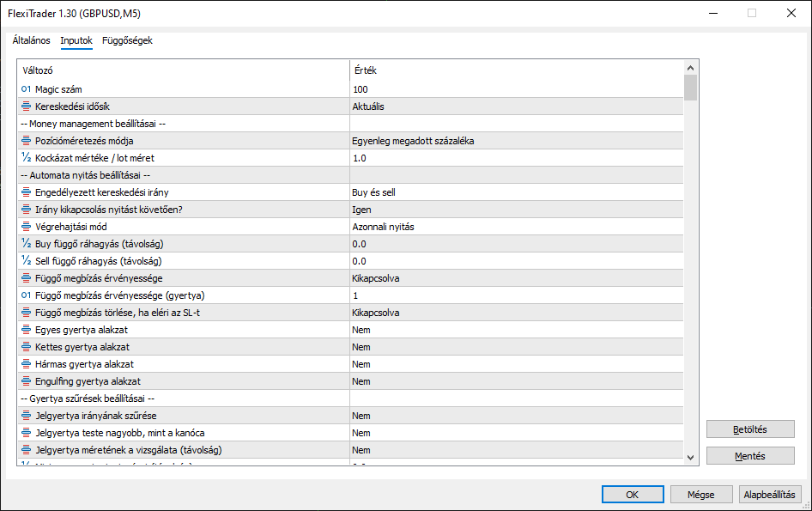812x511 pixels.
Task: Select the Hármas gyertya alakzat label
Action: [84, 364]
